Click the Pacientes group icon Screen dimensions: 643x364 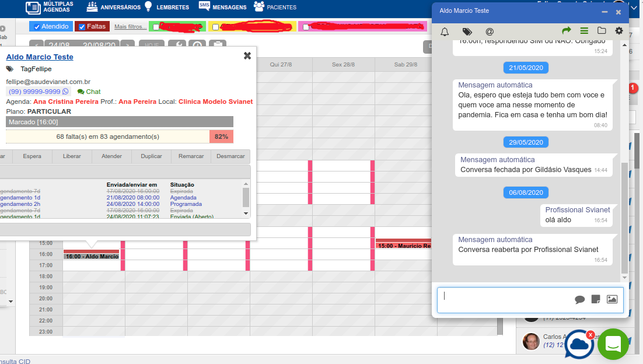(258, 6)
